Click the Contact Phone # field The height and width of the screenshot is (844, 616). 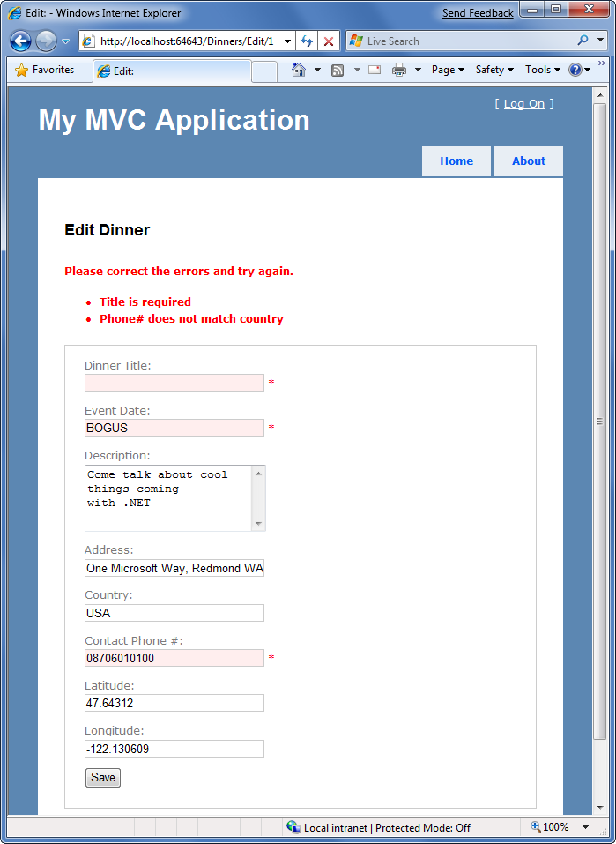pyautogui.click(x=174, y=658)
